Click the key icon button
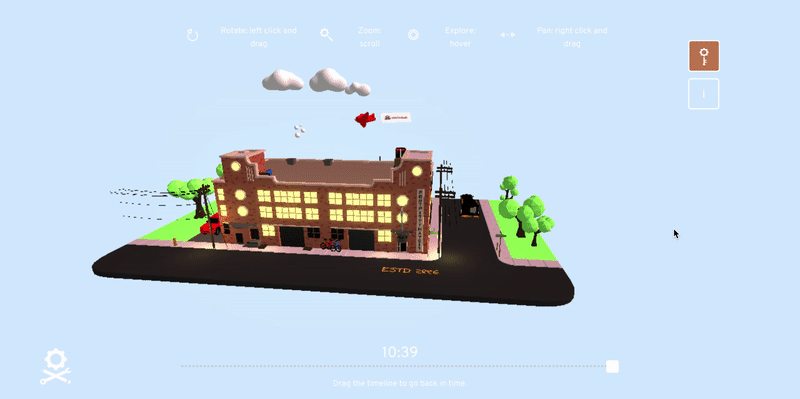This screenshot has height=399, width=800. [704, 56]
